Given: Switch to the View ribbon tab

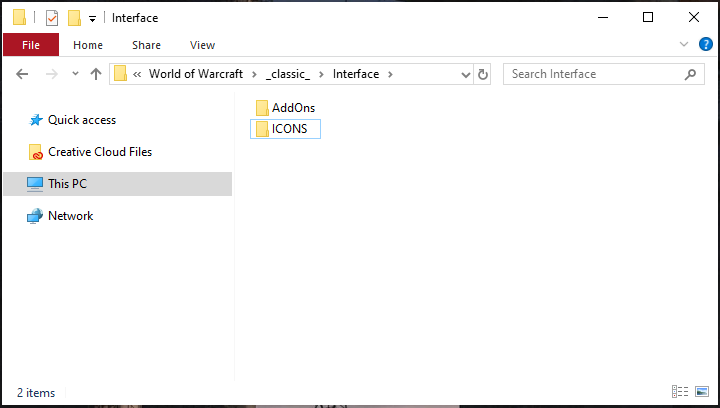Looking at the screenshot, I should pos(202,45).
